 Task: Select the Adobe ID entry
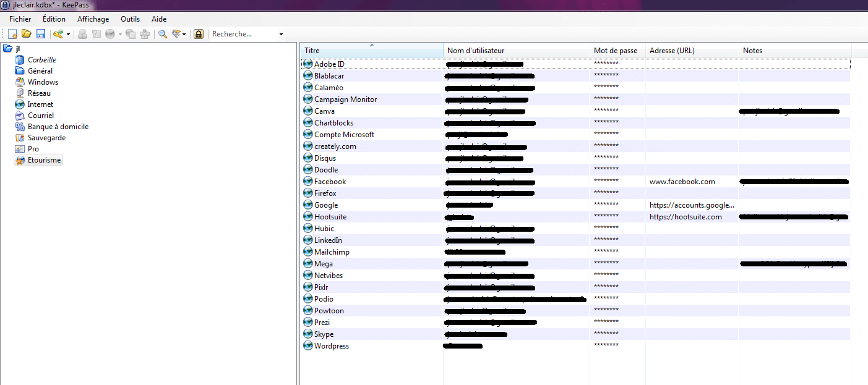coord(575,64)
